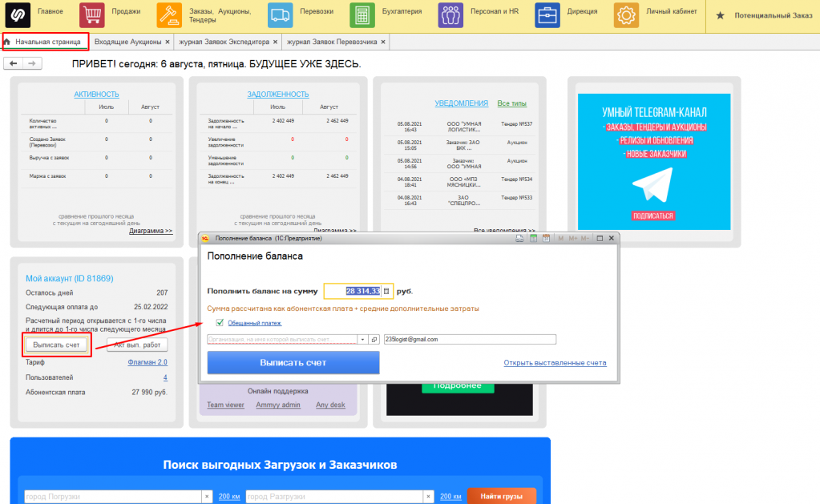Toggle the Обещанный платеж checkbox
Viewport: 820px width, 504px height.
pos(220,323)
